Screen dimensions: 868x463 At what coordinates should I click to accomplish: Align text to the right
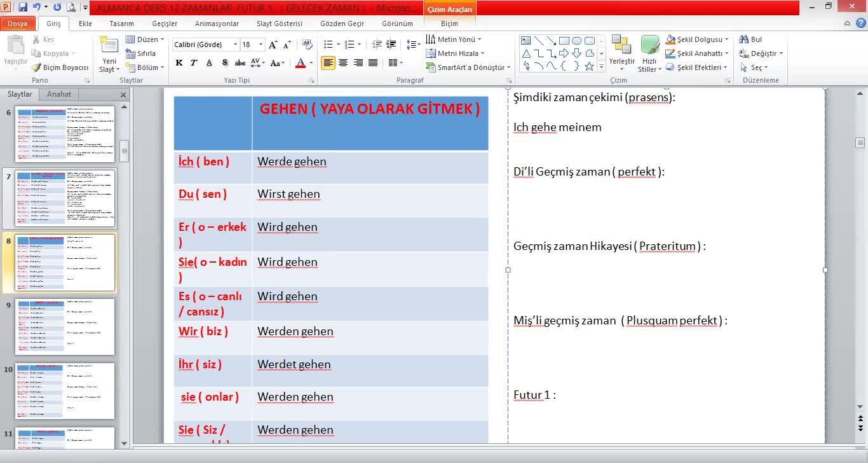[x=358, y=63]
